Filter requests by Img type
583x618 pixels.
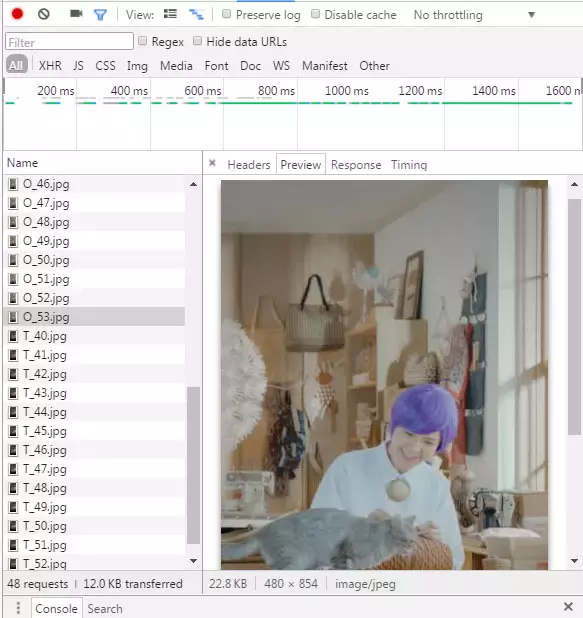coord(137,66)
